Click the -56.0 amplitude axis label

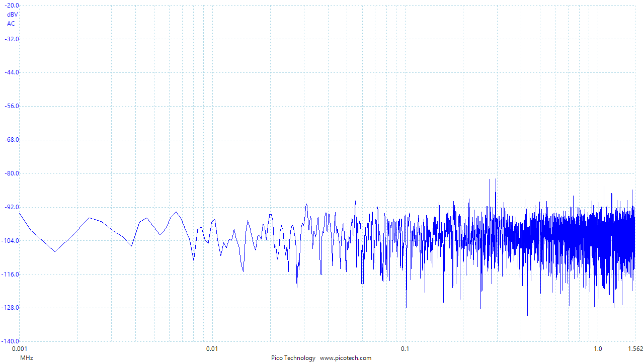pyautogui.click(x=11, y=106)
